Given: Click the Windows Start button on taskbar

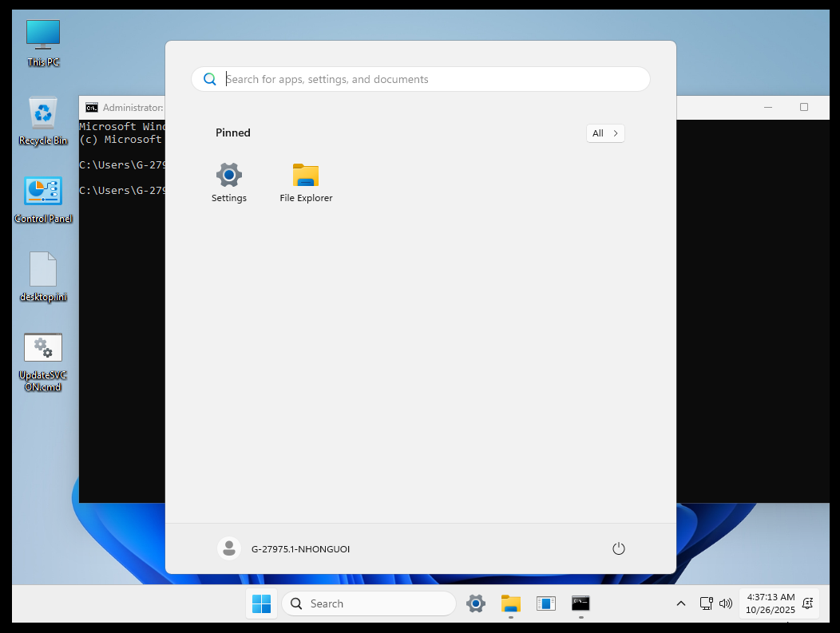Looking at the screenshot, I should click(x=261, y=603).
